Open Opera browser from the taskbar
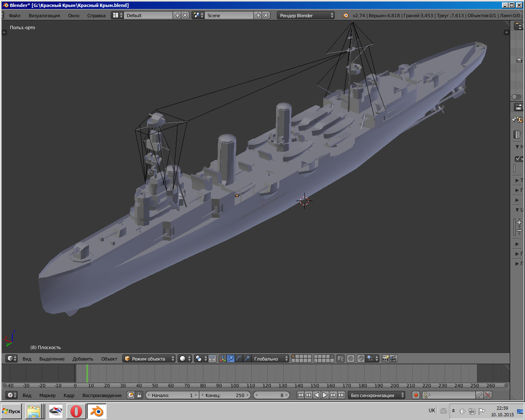525x420 pixels. [x=76, y=411]
